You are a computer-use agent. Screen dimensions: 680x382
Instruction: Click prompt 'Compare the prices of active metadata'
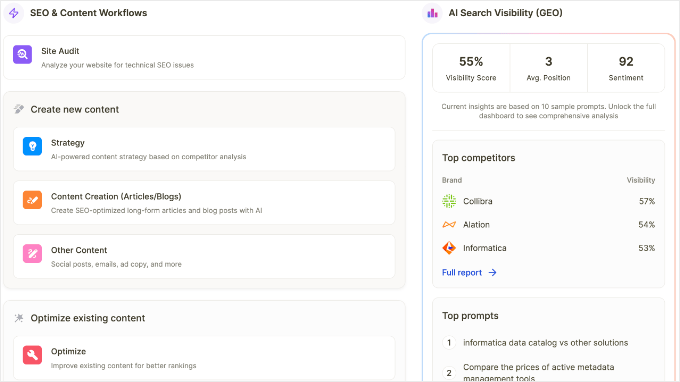pos(539,367)
